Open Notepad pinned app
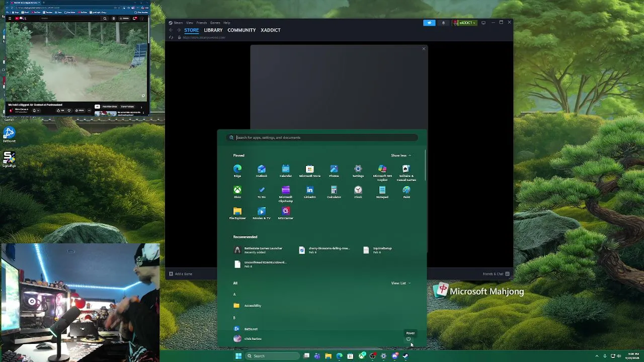The image size is (644, 362). tap(382, 192)
